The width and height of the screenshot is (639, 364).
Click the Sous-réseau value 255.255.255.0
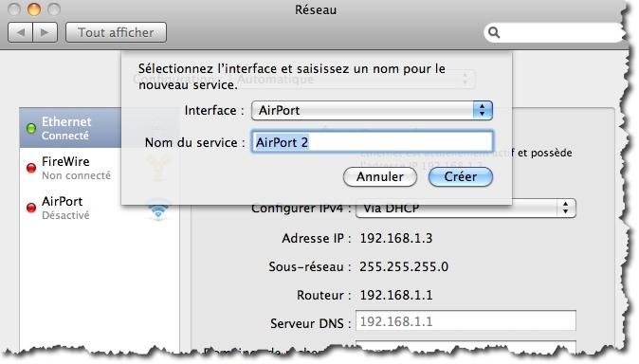click(404, 266)
